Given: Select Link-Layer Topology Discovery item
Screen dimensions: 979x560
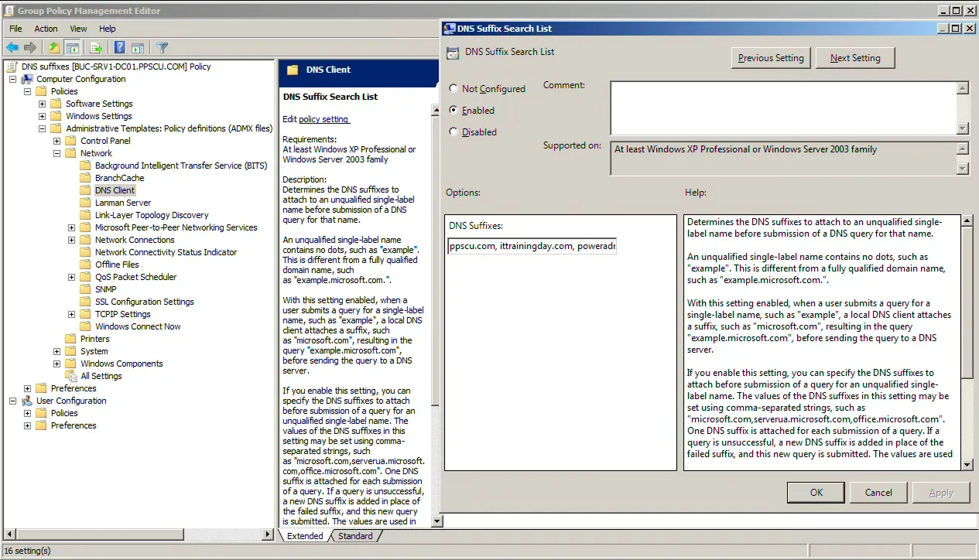Looking at the screenshot, I should 152,215.
